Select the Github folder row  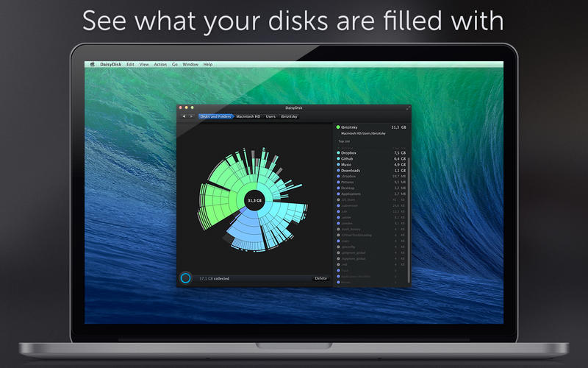point(371,159)
